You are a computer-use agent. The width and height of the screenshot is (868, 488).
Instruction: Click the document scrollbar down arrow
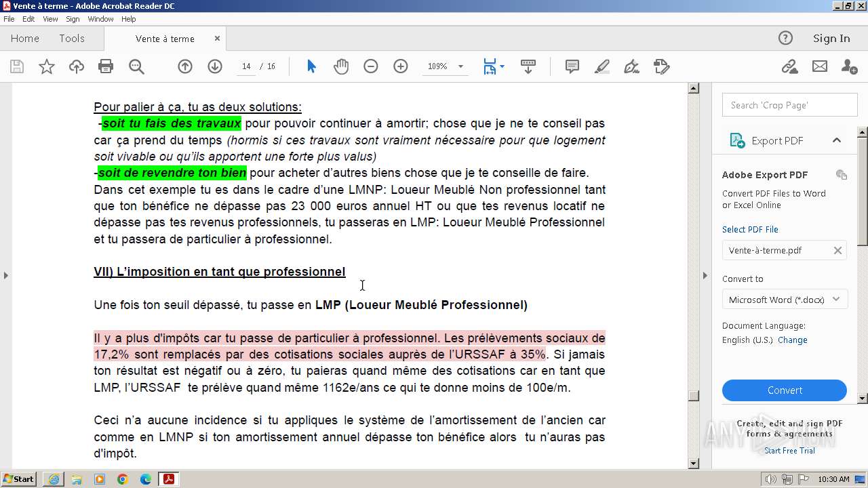coord(693,464)
